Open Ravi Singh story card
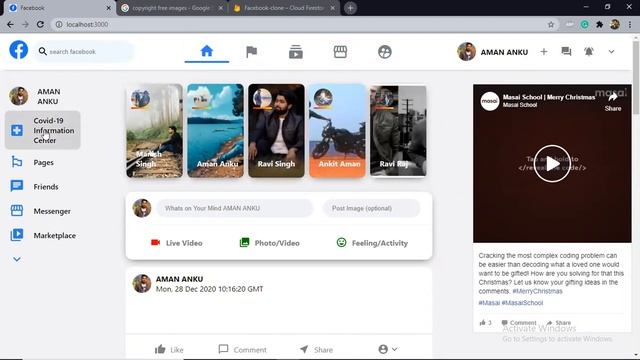 pyautogui.click(x=276, y=131)
